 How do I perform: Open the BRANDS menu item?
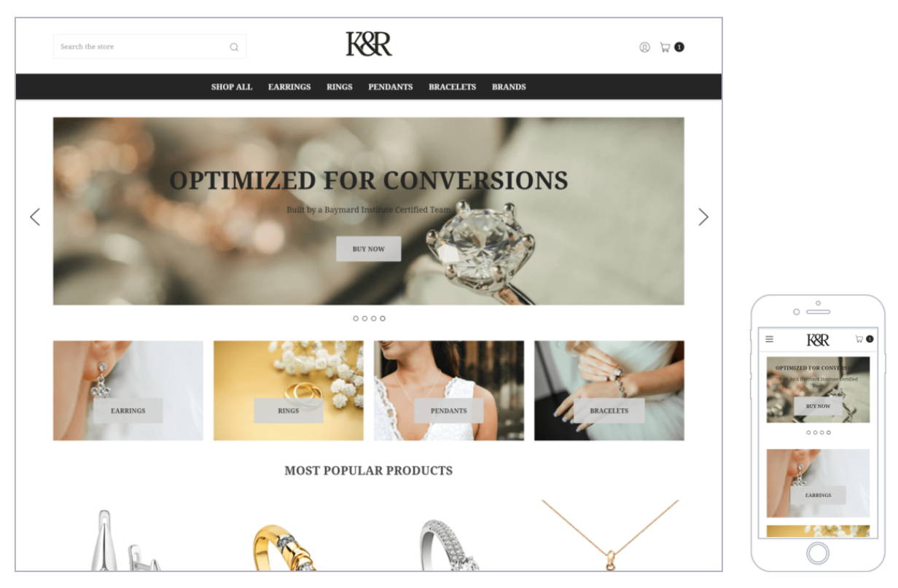pos(509,87)
